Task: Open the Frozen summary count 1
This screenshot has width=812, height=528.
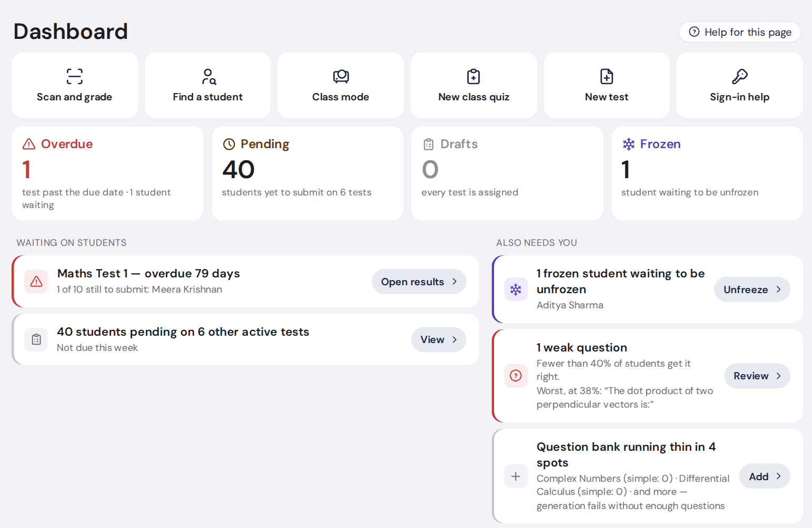Action: (625, 169)
